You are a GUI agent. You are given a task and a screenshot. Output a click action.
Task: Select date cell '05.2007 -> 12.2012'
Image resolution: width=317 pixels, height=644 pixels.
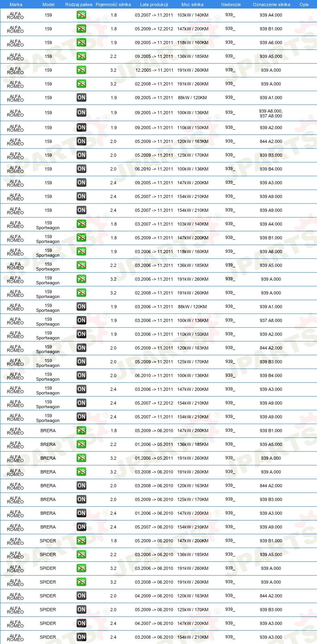click(x=154, y=403)
